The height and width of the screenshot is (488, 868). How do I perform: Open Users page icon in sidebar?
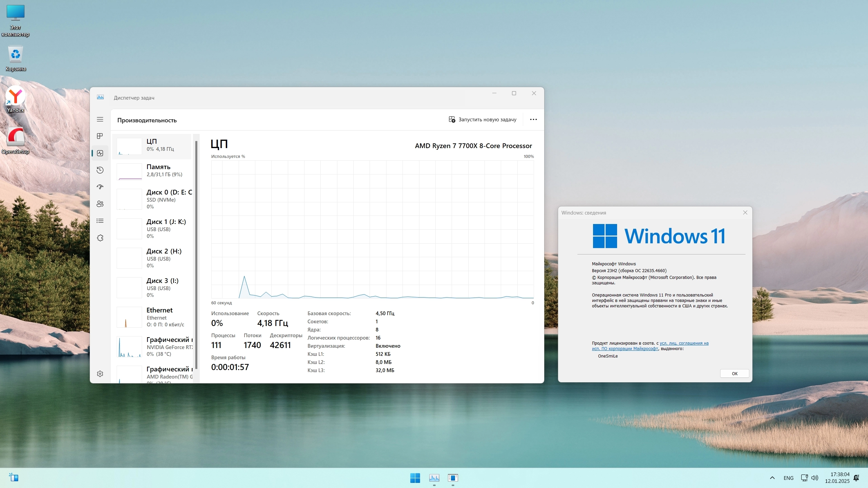click(x=100, y=204)
